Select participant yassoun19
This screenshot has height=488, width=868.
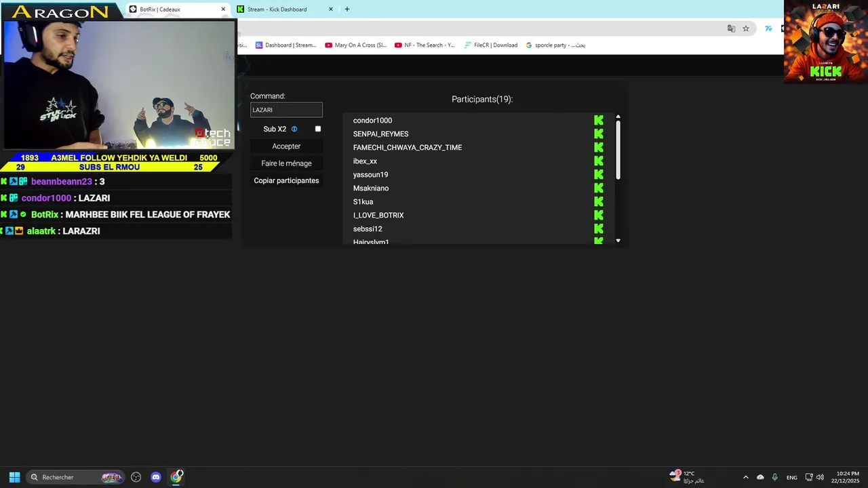tap(370, 175)
